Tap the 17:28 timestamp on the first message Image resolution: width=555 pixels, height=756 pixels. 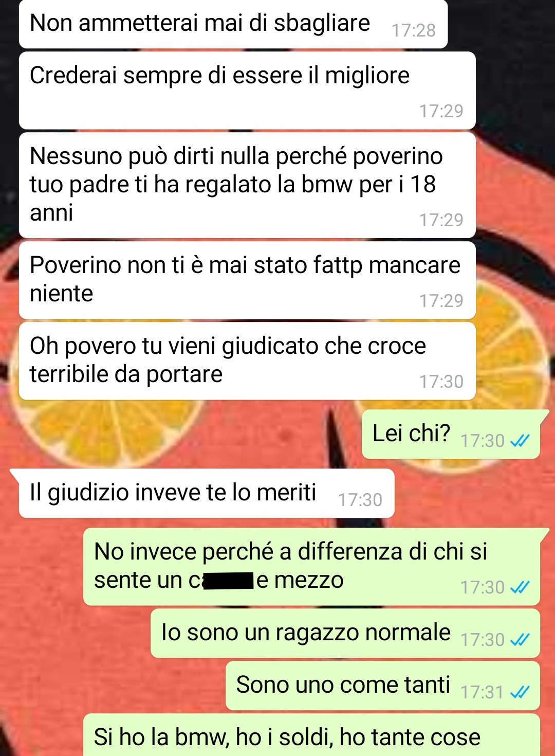coord(413,30)
